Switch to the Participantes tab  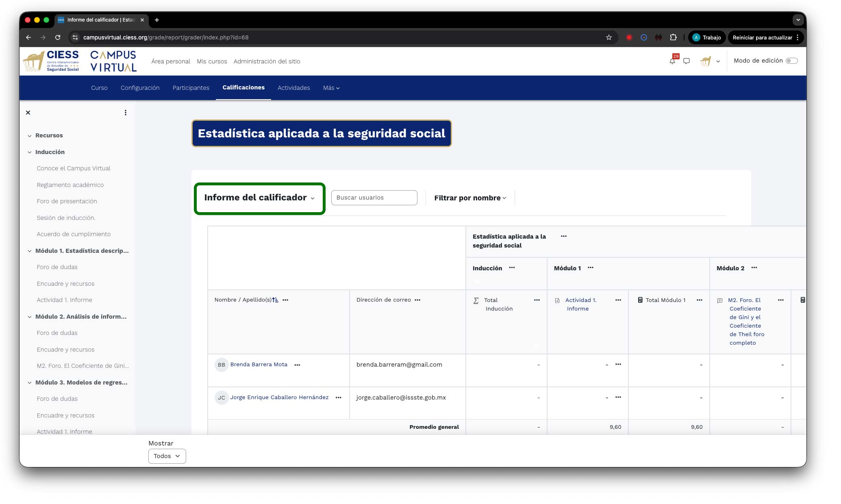191,88
